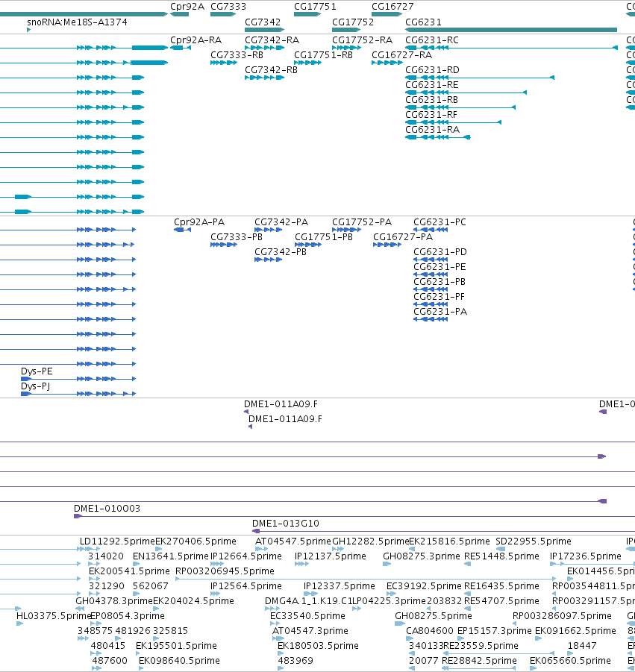635x672 pixels.
Task: Click the long CG6231 gene span bar
Action: pos(511,30)
